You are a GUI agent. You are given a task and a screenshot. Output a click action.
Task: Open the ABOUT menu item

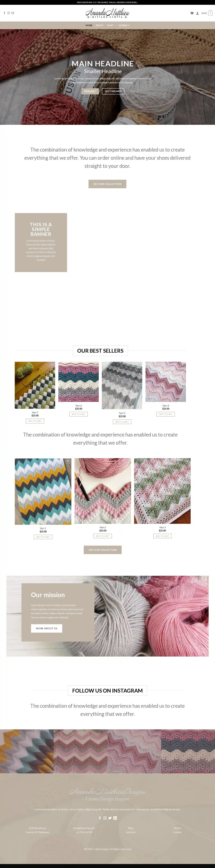coord(99,25)
